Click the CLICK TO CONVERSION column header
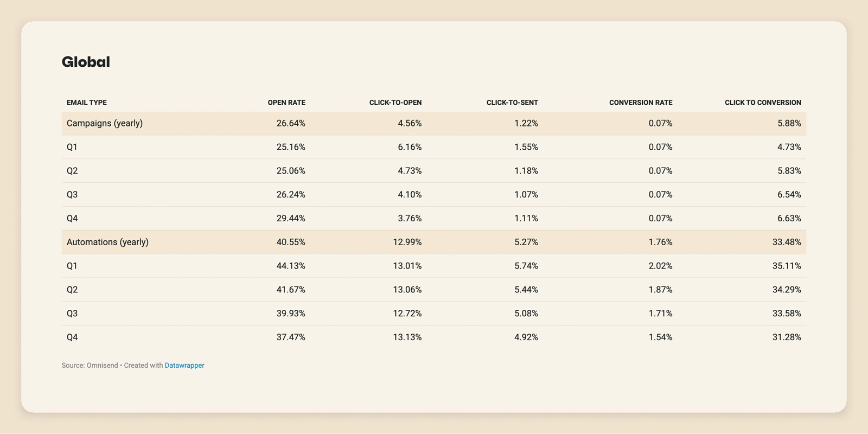This screenshot has width=868, height=434. [x=763, y=103]
